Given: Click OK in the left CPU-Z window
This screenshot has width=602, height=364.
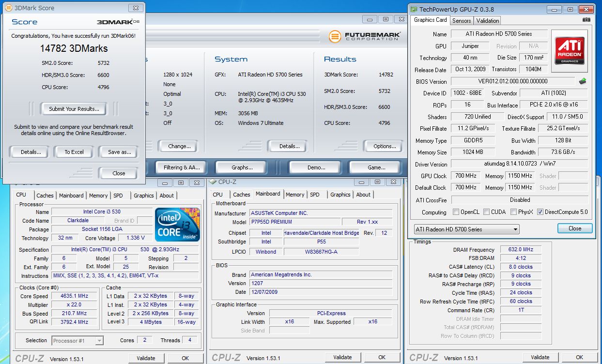Looking at the screenshot, I should (x=185, y=358).
